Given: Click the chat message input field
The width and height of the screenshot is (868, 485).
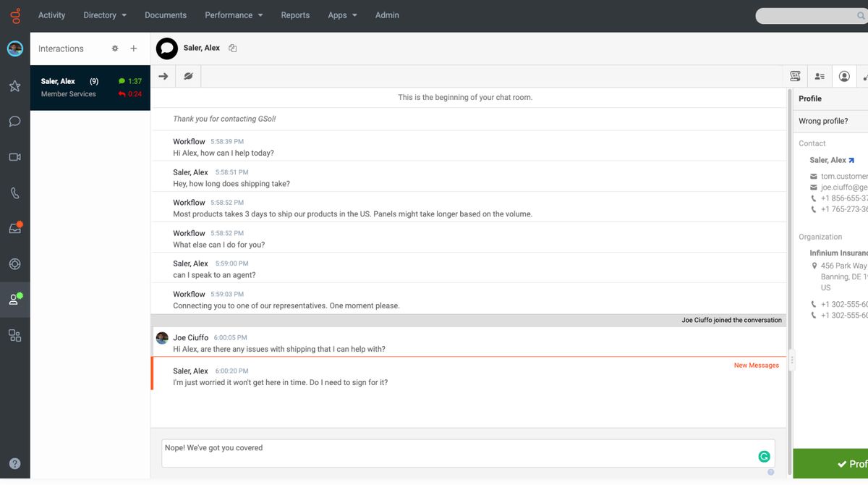Looking at the screenshot, I should (456, 452).
